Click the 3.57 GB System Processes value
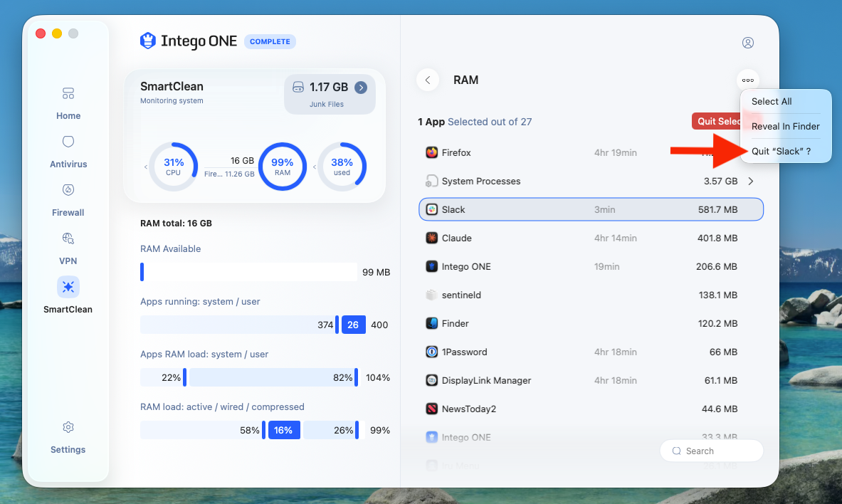The height and width of the screenshot is (504, 842). pos(720,181)
